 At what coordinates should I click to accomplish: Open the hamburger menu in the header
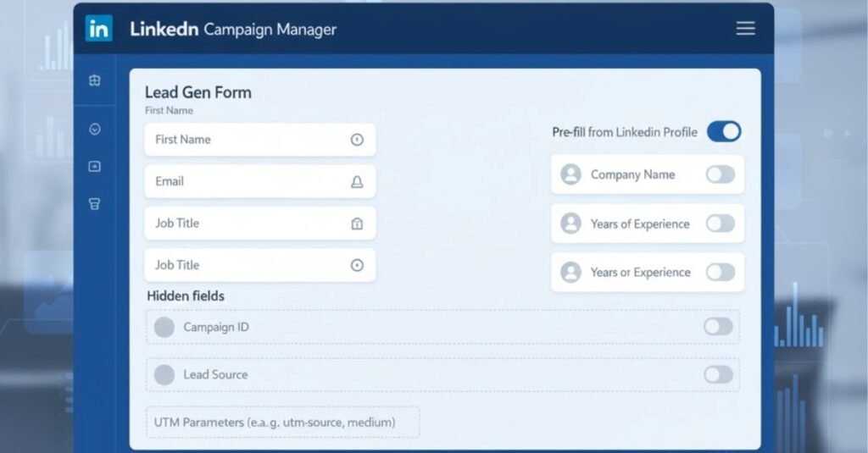tap(745, 29)
